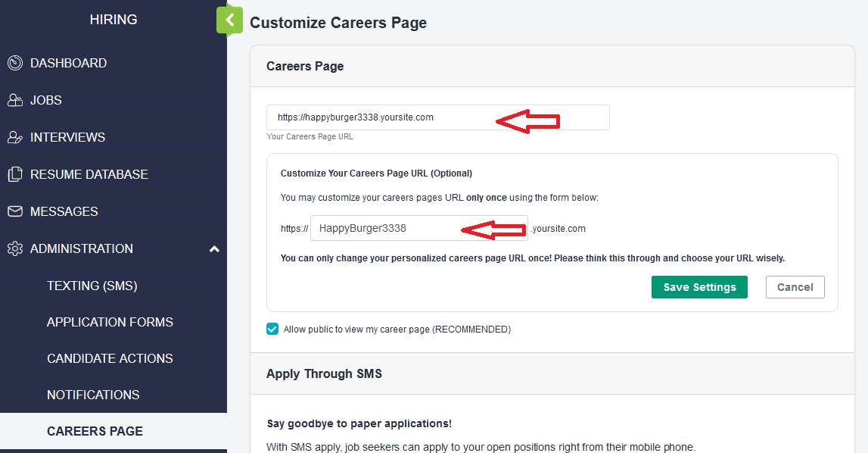Open Interviews via its person icon
Screen dimensions: 868x453
coord(15,137)
